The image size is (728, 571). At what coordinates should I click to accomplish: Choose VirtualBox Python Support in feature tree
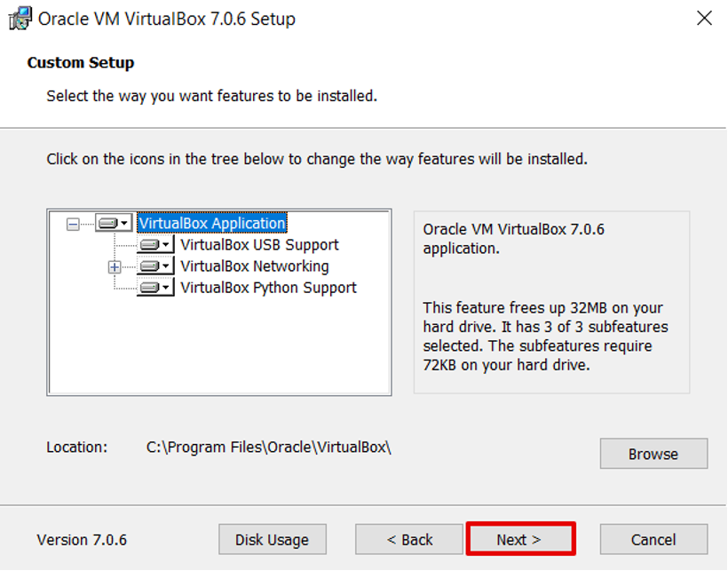pyautogui.click(x=268, y=288)
